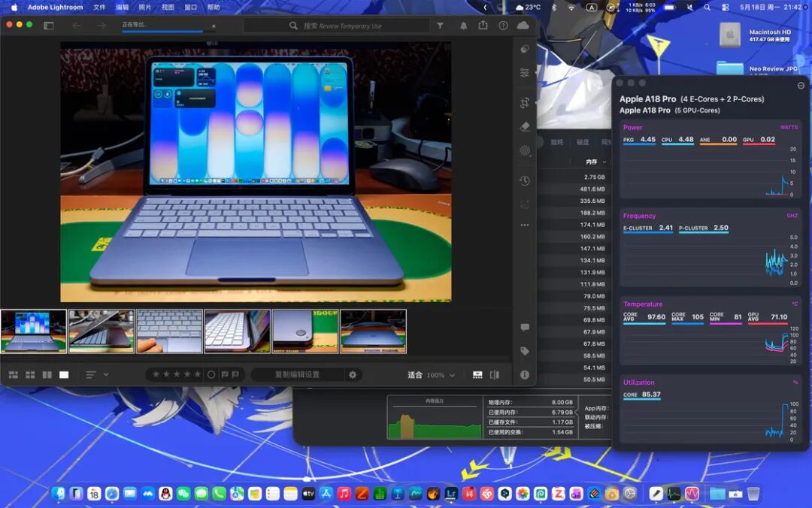This screenshot has width=812, height=508.
Task: Open copy settings gear options
Action: 353,374
